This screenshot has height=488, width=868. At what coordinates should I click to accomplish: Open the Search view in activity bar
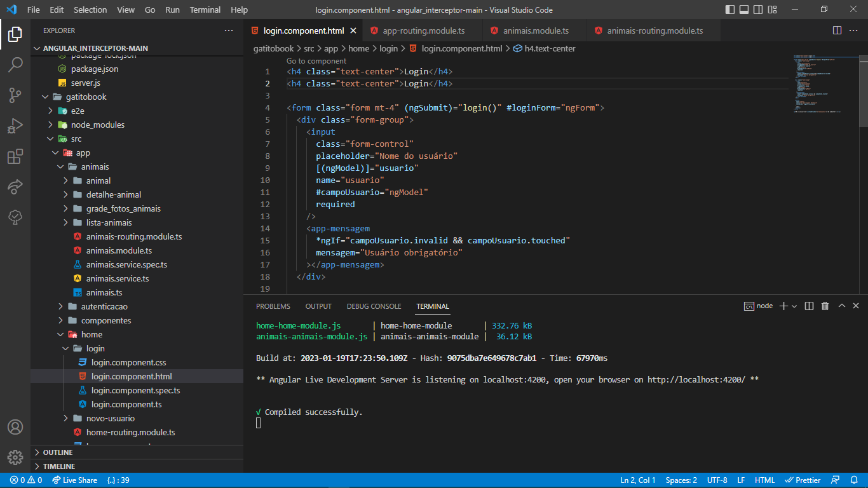pyautogui.click(x=15, y=65)
